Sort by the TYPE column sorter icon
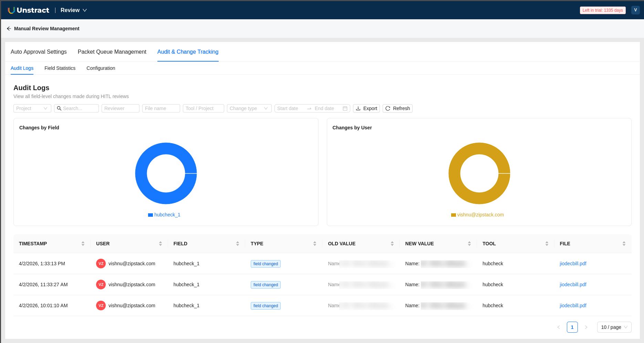This screenshot has width=644, height=343. (x=315, y=244)
